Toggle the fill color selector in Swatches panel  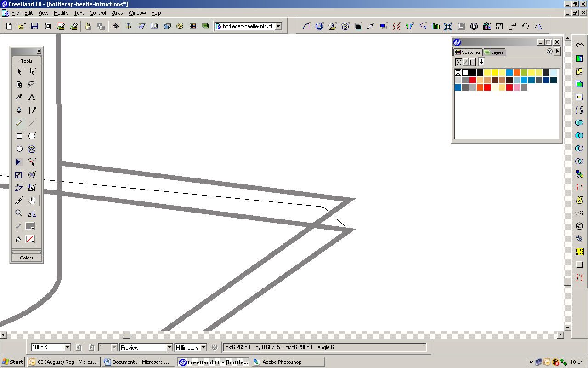pyautogui.click(x=458, y=62)
